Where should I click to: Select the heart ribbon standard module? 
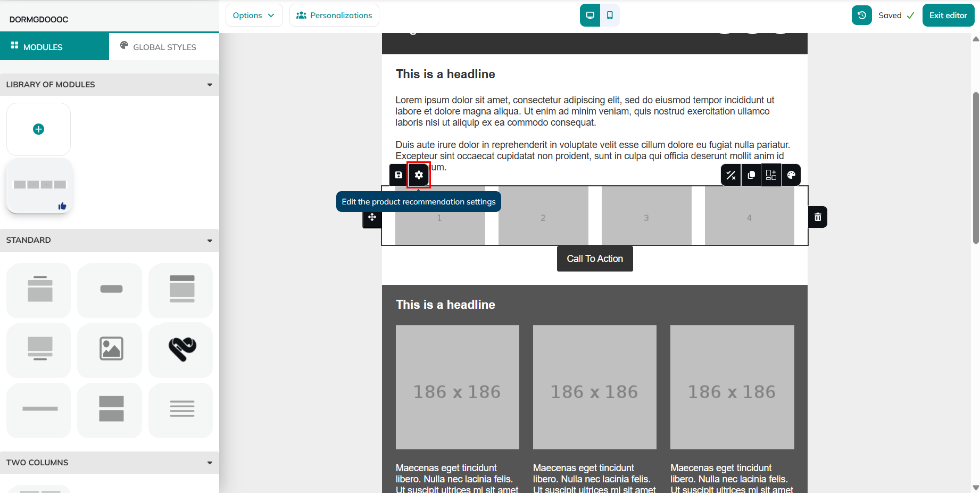[181, 350]
